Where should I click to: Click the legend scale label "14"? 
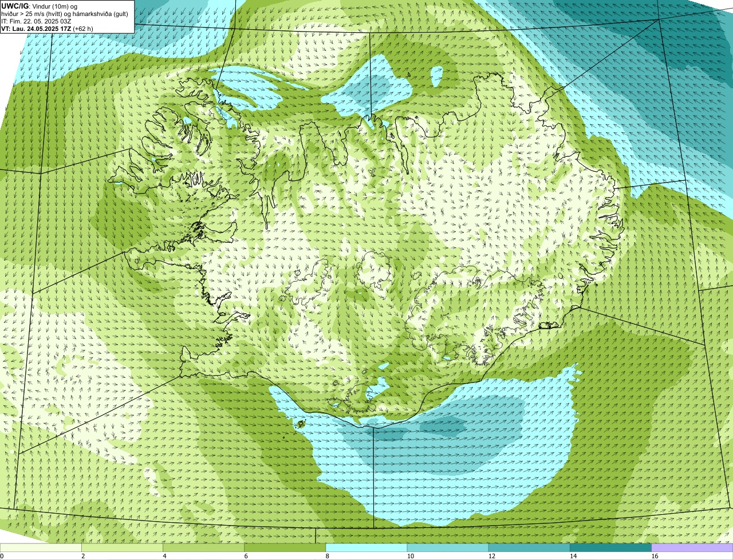click(573, 556)
